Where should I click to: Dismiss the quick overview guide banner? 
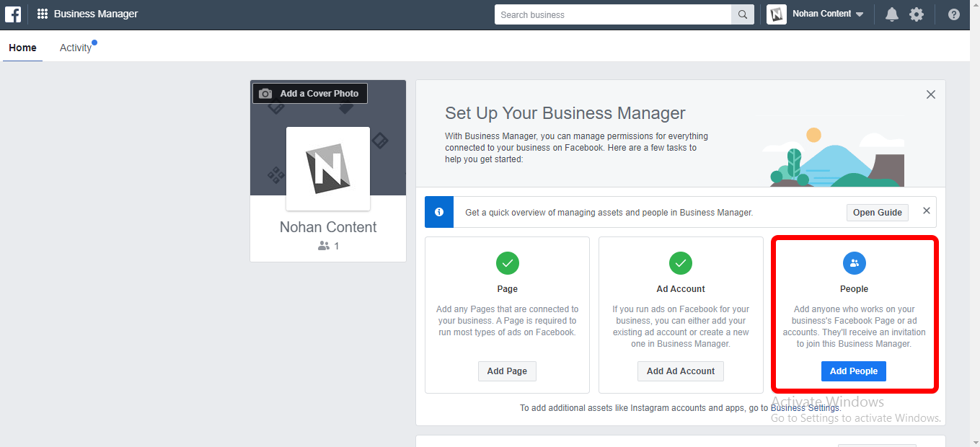[927, 211]
